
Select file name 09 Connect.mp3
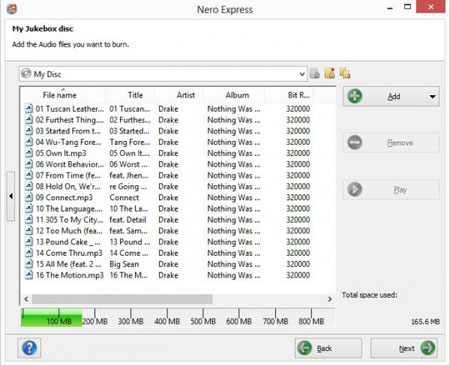(x=64, y=197)
